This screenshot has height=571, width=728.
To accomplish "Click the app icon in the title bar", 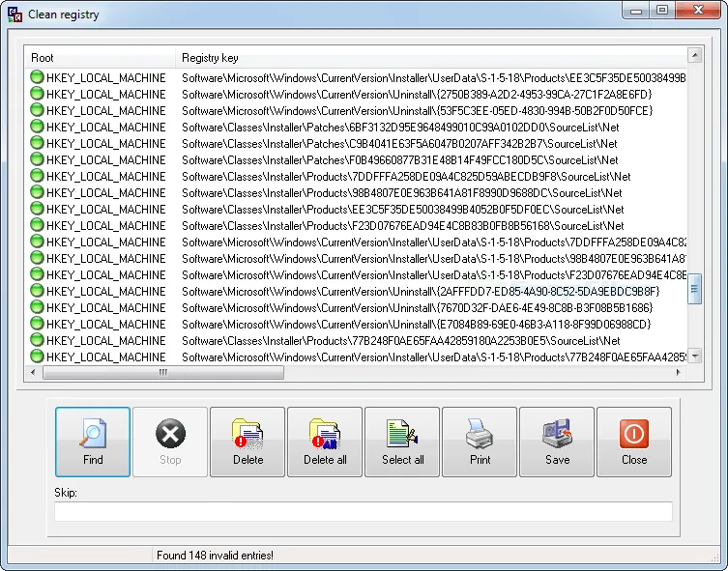I will (x=16, y=14).
